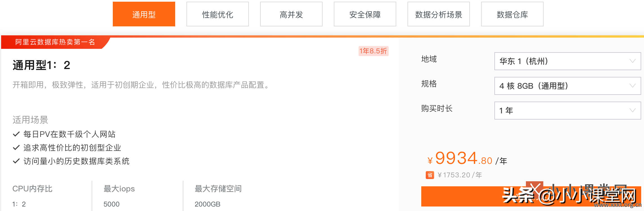Switch to 数据分析场景 tab
Viewport: 644px width, 211px height.
[x=439, y=14]
